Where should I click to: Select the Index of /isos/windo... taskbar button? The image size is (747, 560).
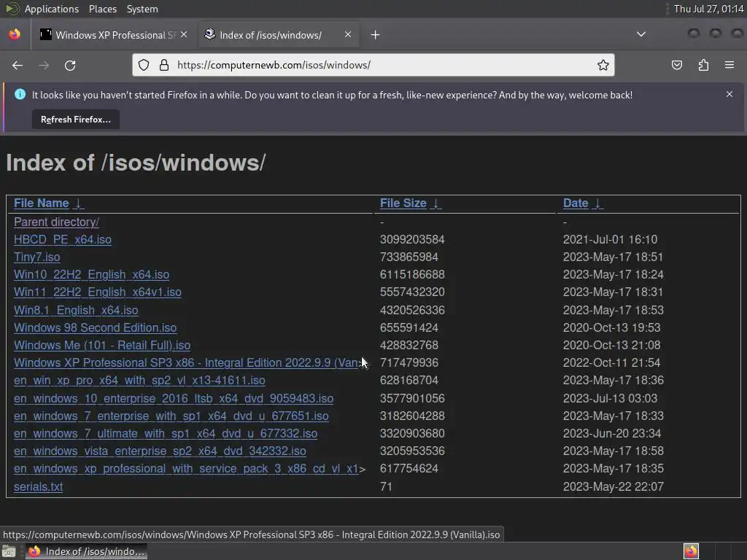(86, 551)
